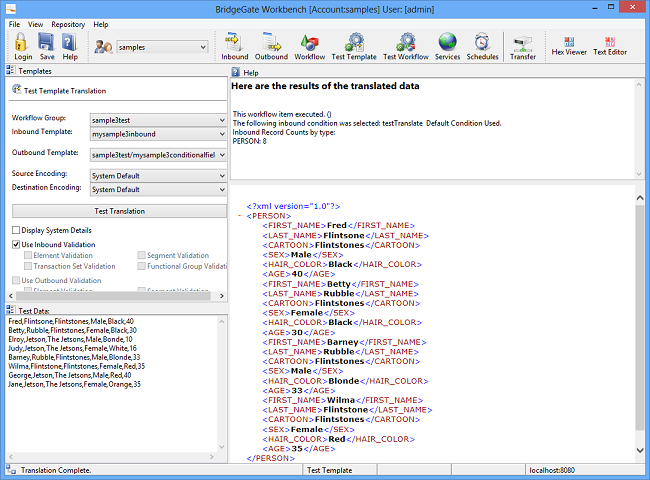Click the xml version declaration line
The width and height of the screenshot is (650, 480).
293,206
